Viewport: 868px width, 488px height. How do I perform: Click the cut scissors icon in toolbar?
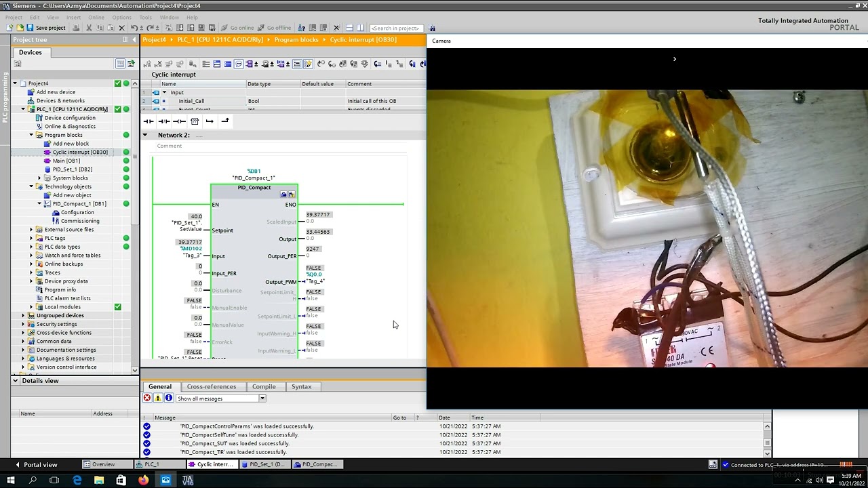click(90, 28)
